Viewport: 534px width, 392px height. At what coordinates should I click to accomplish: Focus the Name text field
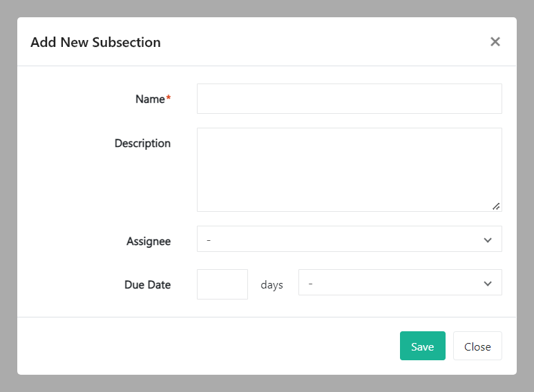(x=349, y=99)
